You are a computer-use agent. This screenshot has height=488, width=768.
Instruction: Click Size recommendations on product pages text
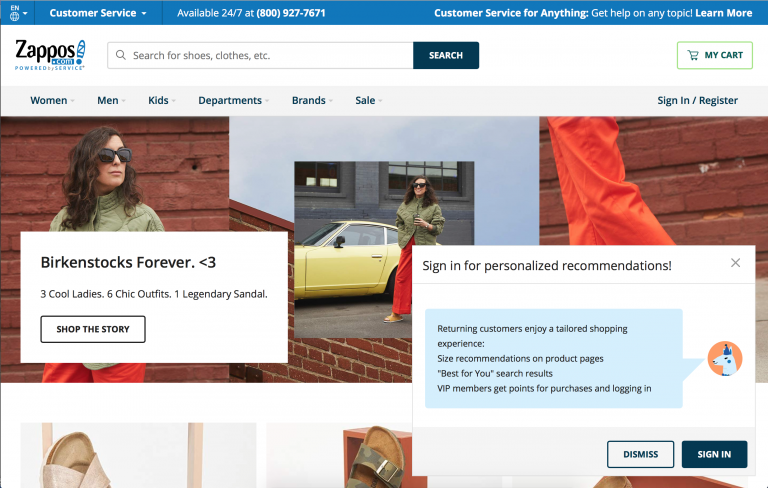(x=520, y=359)
